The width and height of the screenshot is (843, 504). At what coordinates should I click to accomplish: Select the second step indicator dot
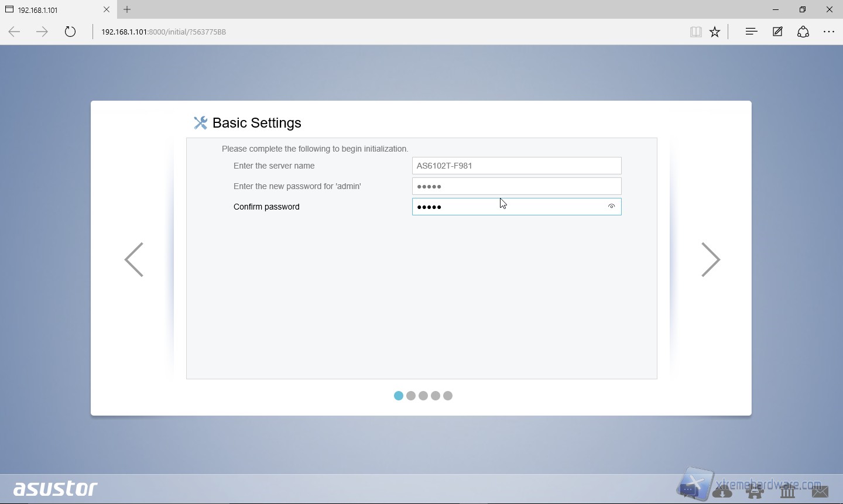pos(411,396)
